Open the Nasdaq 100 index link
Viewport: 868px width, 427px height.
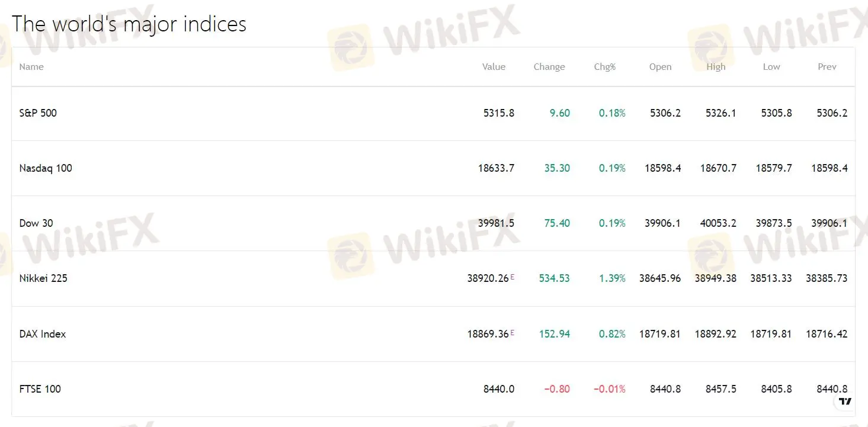tap(46, 168)
